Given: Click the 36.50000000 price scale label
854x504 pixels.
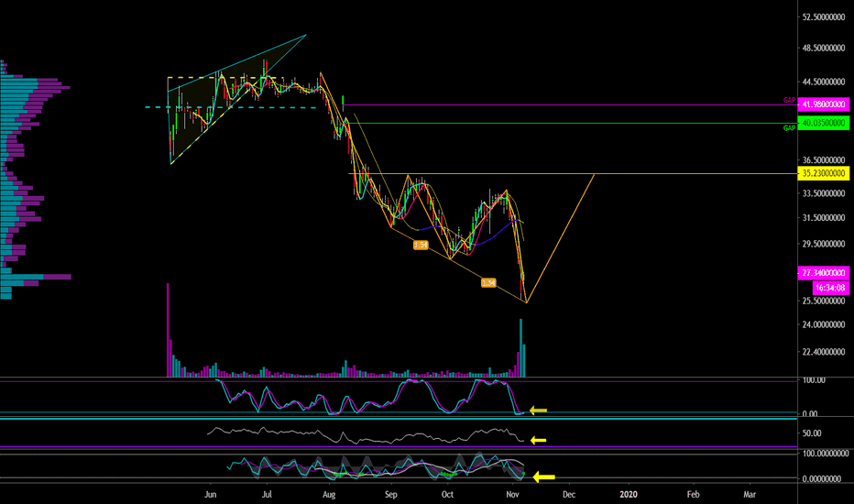Looking at the screenshot, I should click(x=824, y=160).
